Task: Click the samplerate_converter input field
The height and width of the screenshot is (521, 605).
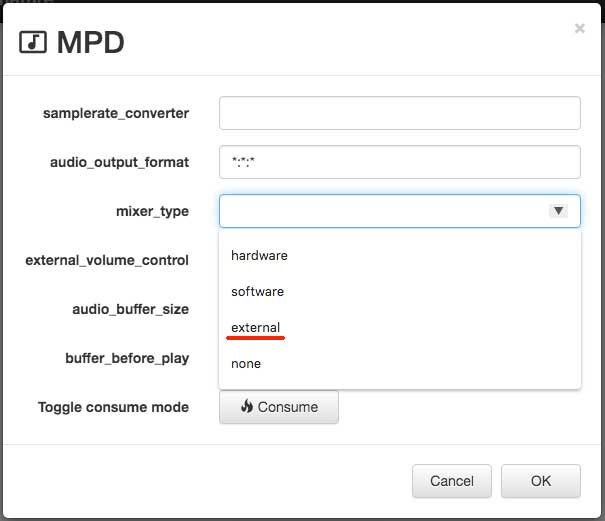Action: [400, 113]
